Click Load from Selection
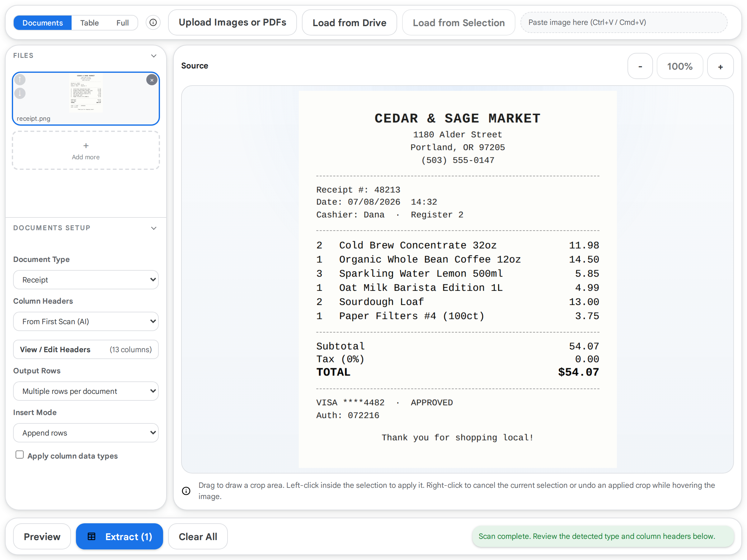747x560 pixels. pos(458,23)
